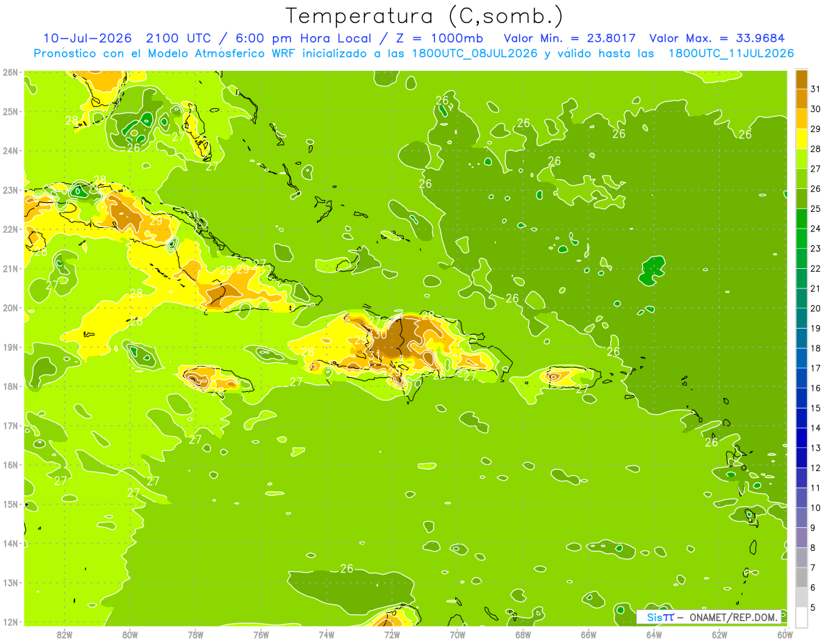Click gray swatch between 6 and 7
This screenshot has height=644, width=834.
coord(801,577)
